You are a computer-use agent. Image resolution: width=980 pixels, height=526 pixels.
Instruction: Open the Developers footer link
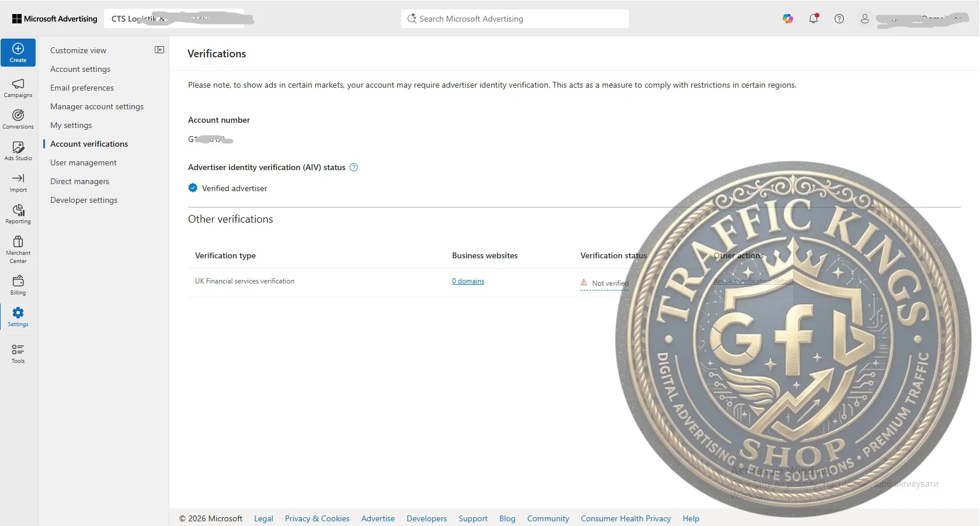[427, 518]
